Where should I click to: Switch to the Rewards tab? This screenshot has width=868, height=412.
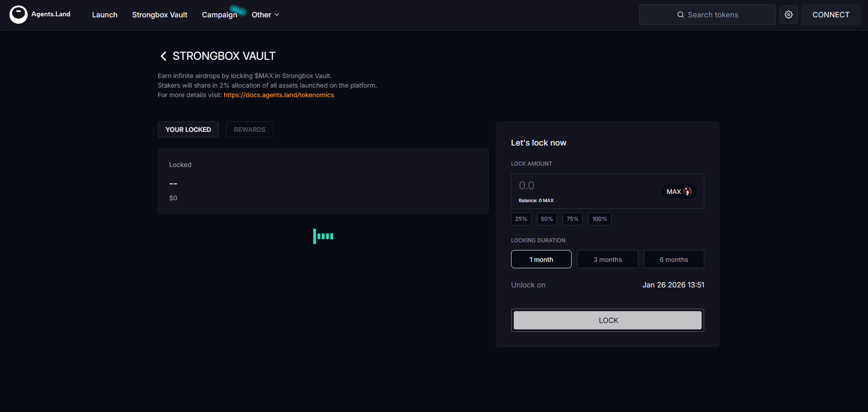[x=249, y=130]
